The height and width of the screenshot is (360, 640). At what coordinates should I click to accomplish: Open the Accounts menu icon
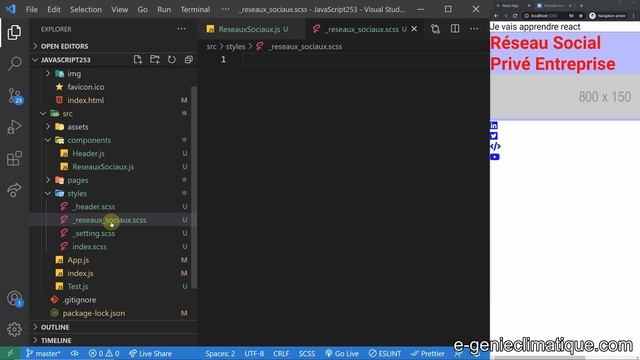point(15,298)
